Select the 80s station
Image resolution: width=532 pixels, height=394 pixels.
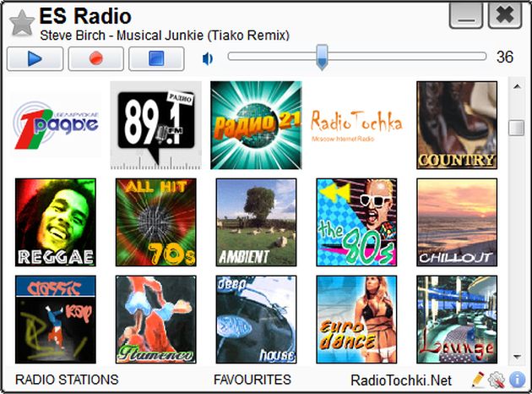tap(356, 222)
